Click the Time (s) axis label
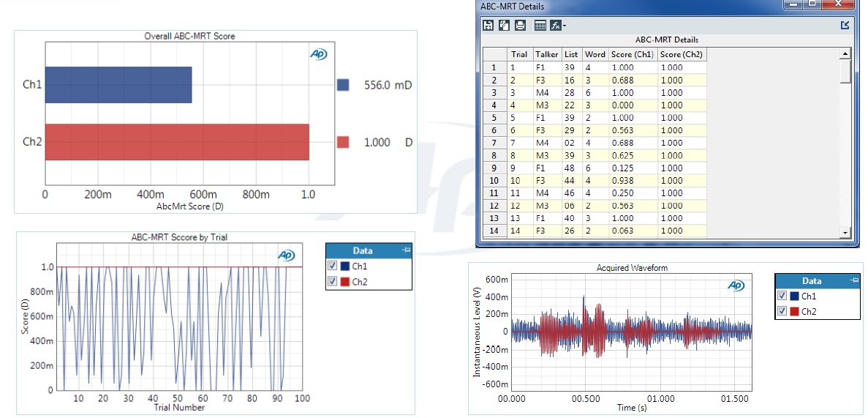Image resolution: width=868 pixels, height=418 pixels. tap(632, 408)
